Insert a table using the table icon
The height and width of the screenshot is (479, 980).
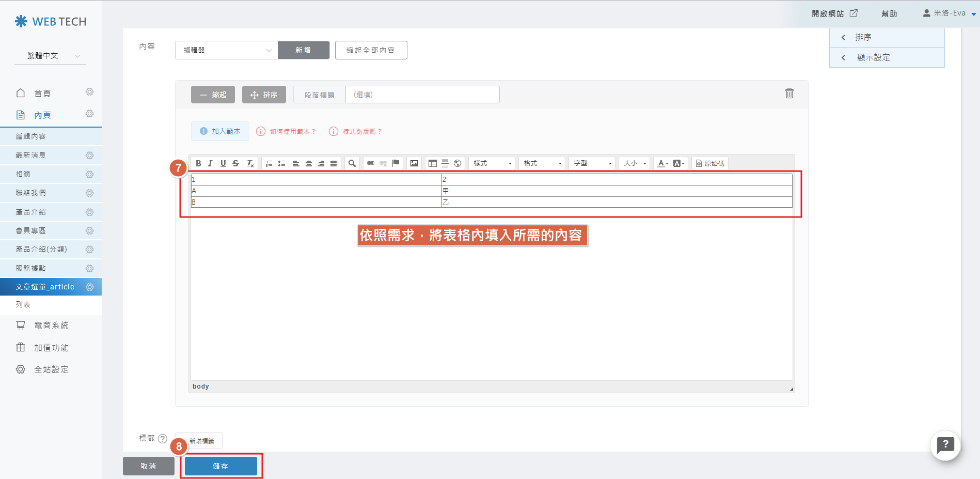pyautogui.click(x=433, y=163)
